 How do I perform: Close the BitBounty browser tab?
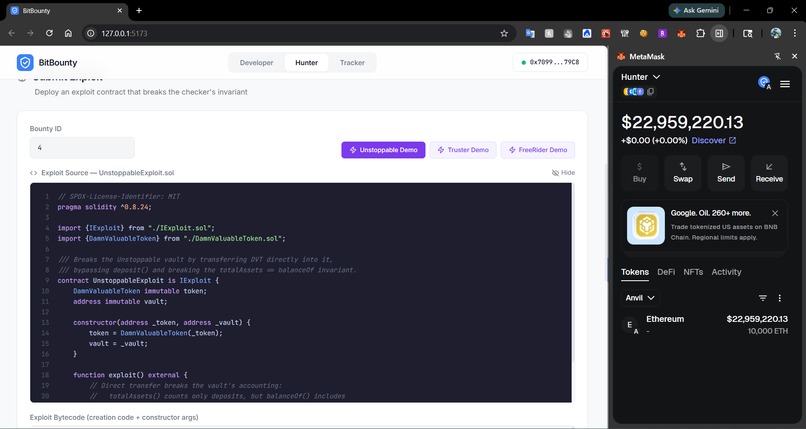(120, 10)
